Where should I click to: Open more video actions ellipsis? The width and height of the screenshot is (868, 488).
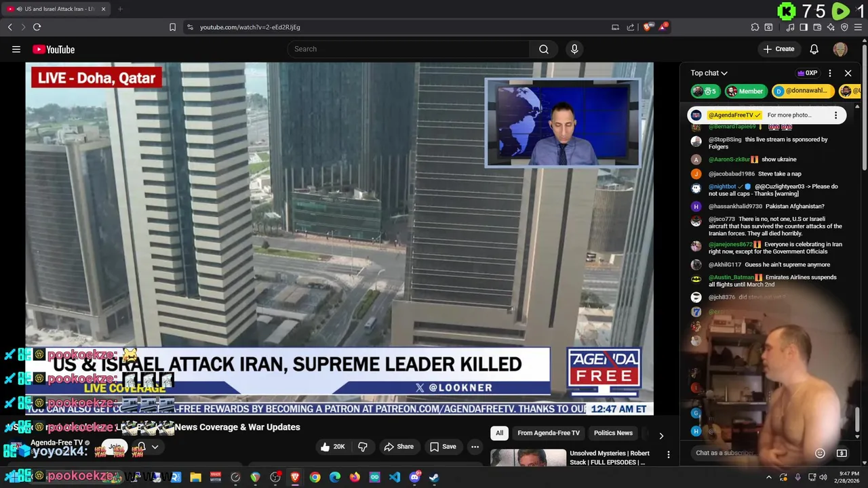click(x=475, y=447)
